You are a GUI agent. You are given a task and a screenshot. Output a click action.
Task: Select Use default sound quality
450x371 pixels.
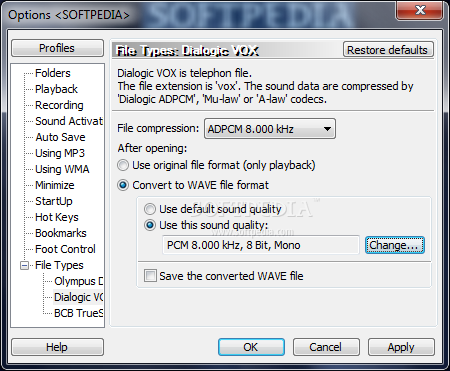pos(213,209)
